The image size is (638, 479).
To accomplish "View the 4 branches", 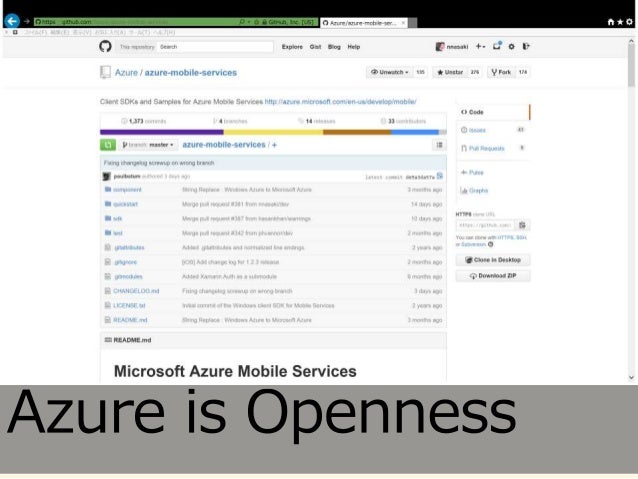I will coord(230,121).
